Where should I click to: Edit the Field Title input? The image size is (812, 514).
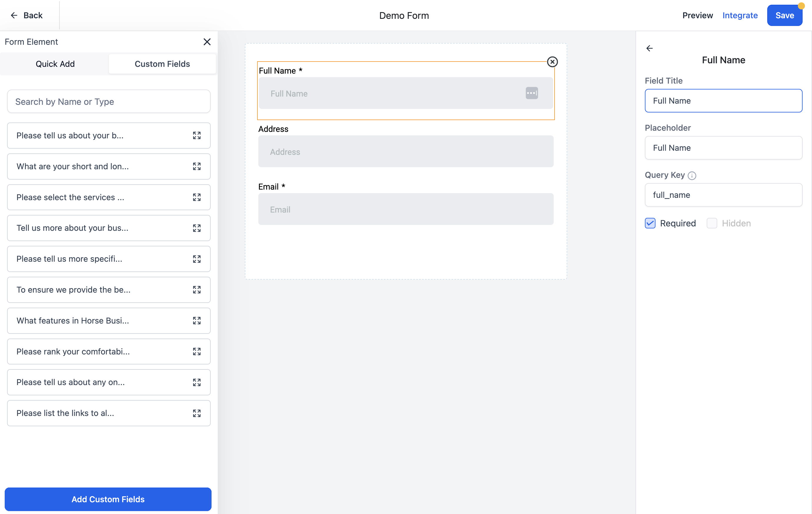pos(723,101)
